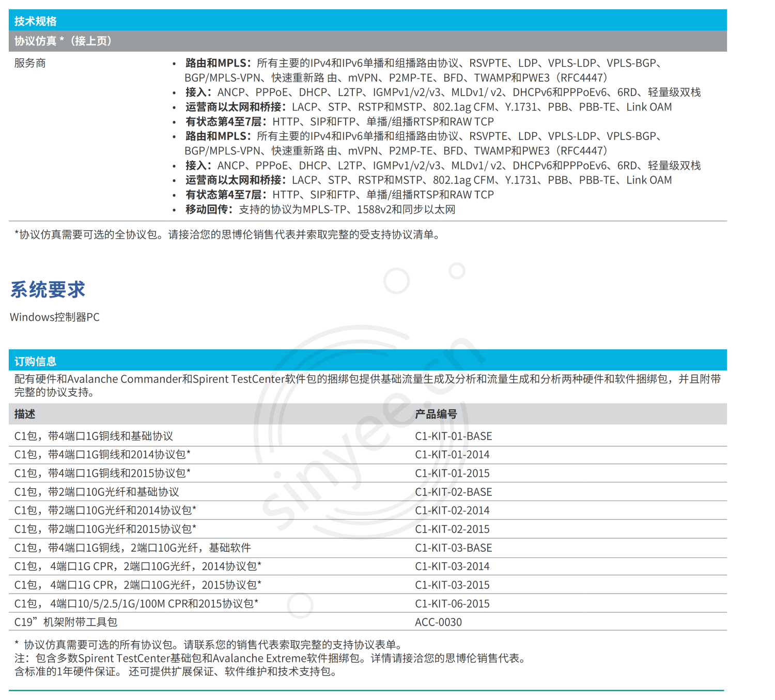
Task: Click the 服务商 row label
Action: click(x=30, y=64)
